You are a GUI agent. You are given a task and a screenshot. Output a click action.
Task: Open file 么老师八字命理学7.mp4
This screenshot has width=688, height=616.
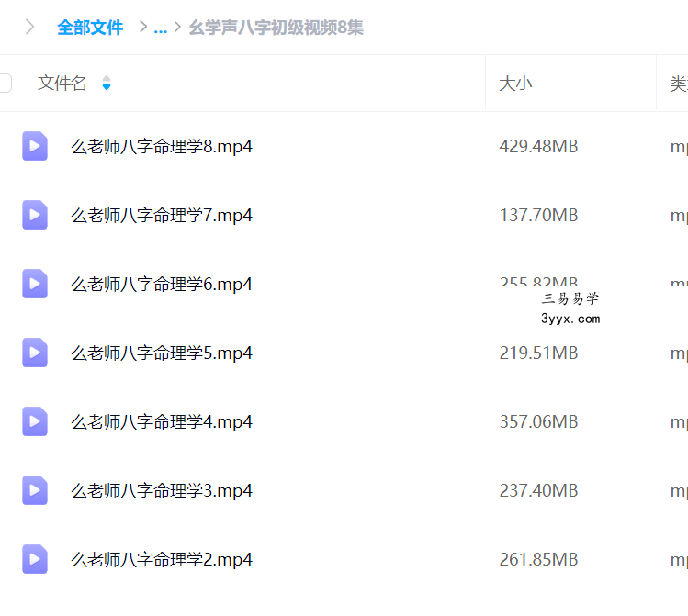[x=162, y=215]
